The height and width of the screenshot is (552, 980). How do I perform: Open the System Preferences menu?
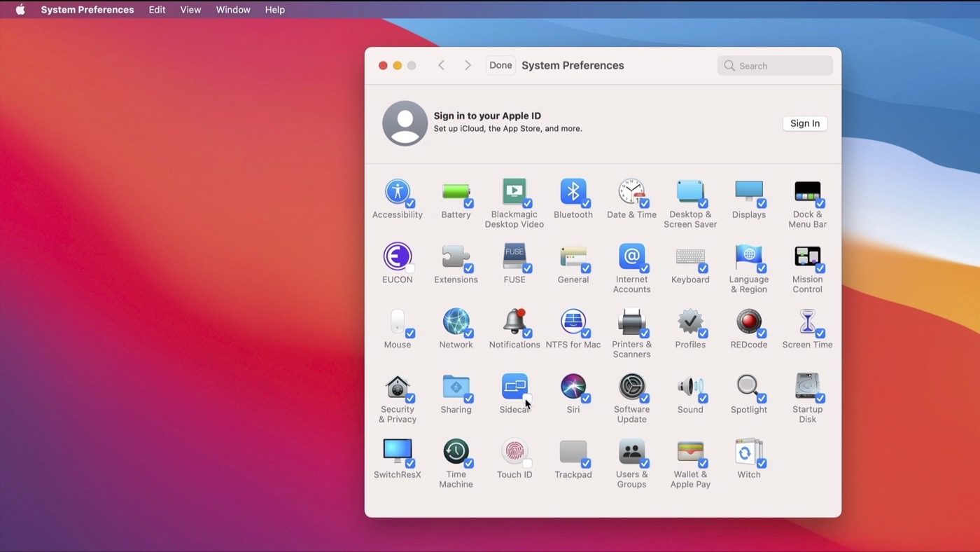point(87,10)
